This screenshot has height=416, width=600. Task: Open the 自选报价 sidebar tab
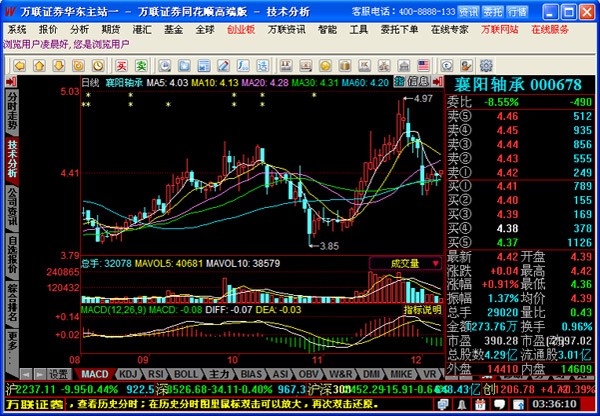point(12,255)
